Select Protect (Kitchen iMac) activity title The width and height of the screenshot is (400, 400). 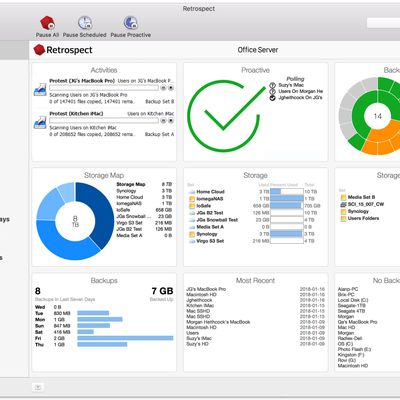[x=76, y=113]
